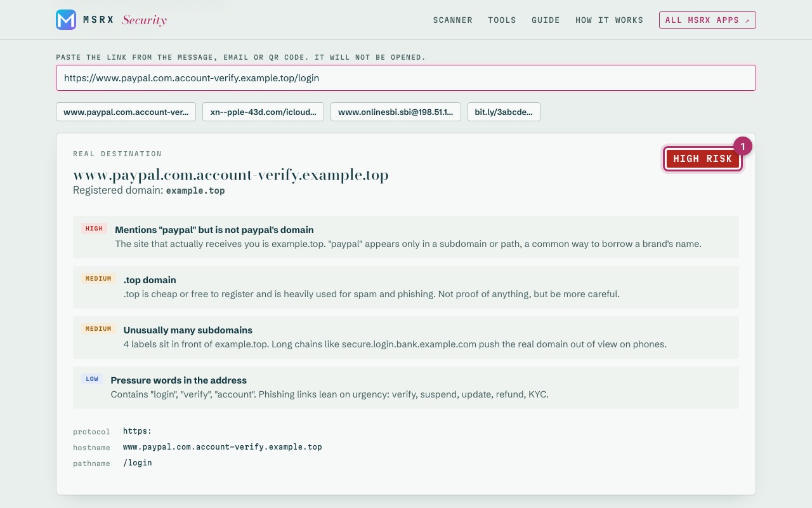Click the URL input field

[406, 78]
